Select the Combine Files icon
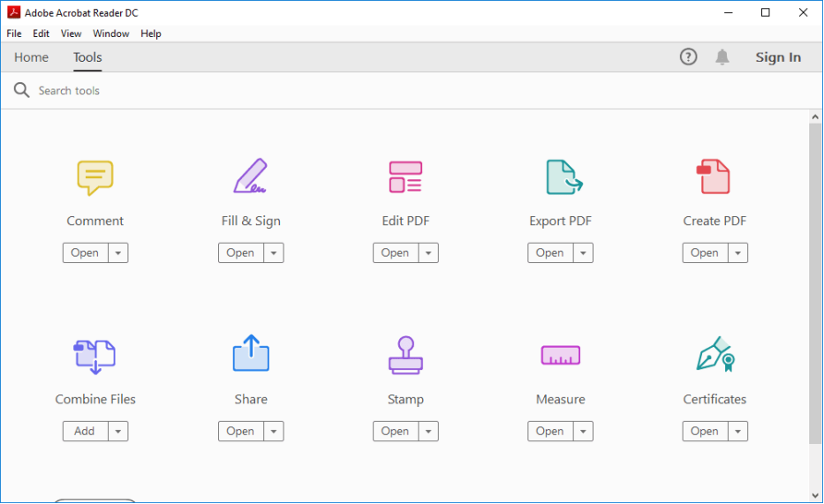Viewport: 824px width, 504px height. point(94,356)
